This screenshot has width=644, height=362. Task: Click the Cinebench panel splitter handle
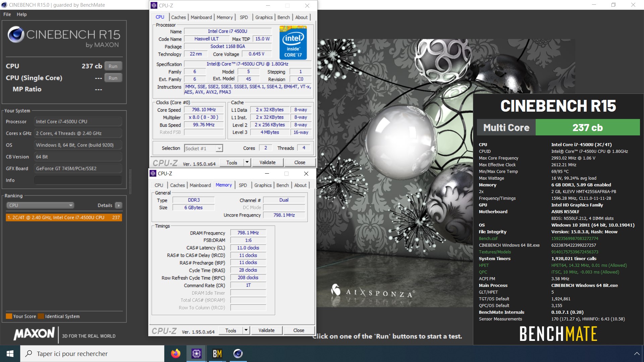(x=130, y=182)
